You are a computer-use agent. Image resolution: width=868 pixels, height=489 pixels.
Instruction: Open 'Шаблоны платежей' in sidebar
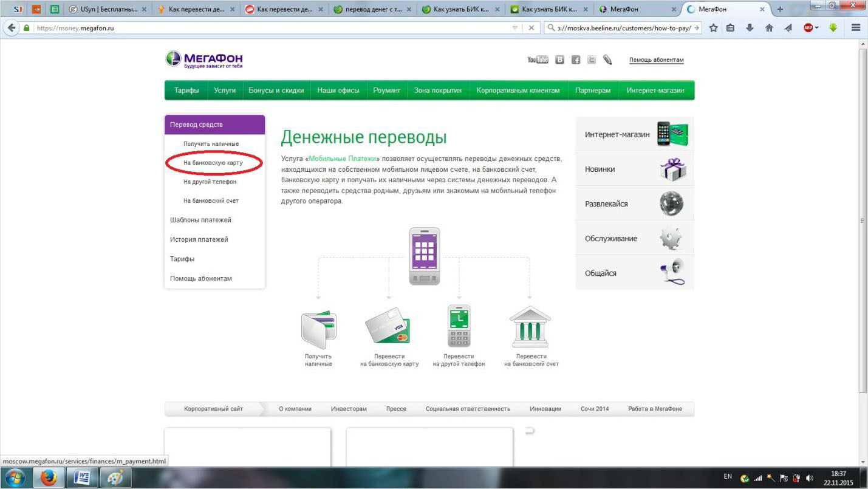click(x=200, y=220)
